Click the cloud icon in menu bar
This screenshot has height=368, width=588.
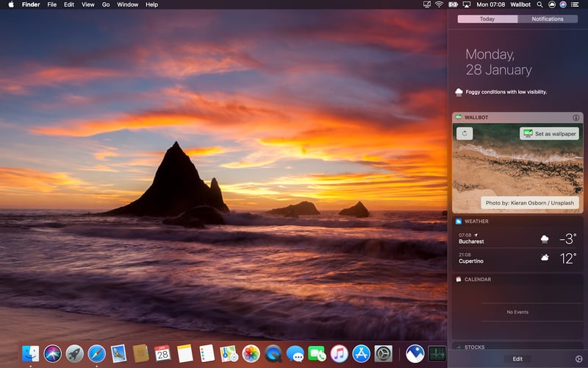(552, 4)
